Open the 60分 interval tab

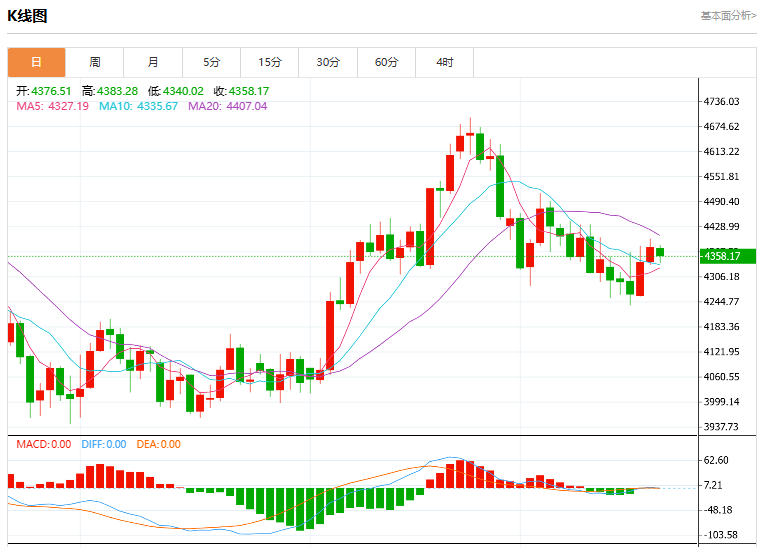386,62
